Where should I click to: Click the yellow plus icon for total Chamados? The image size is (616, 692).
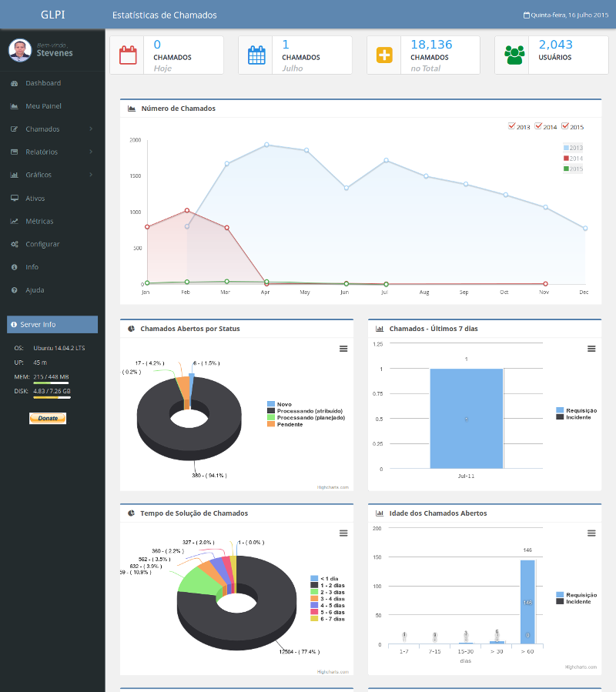(x=384, y=55)
